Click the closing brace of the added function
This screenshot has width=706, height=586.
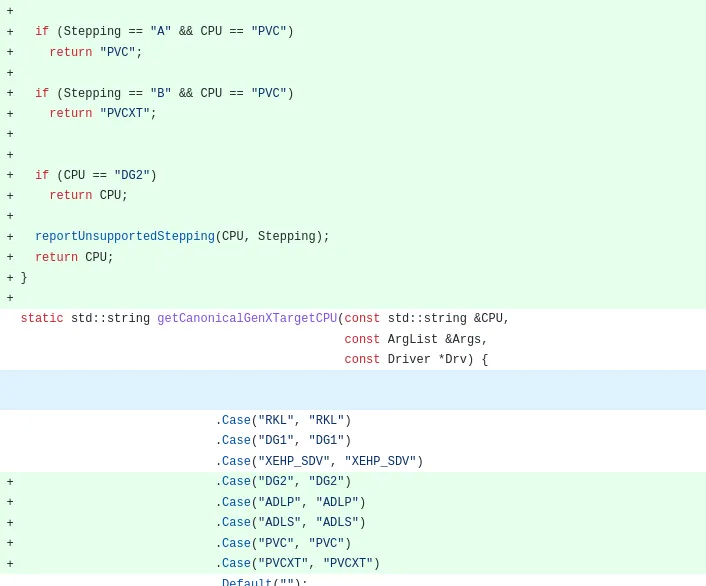(x=24, y=278)
